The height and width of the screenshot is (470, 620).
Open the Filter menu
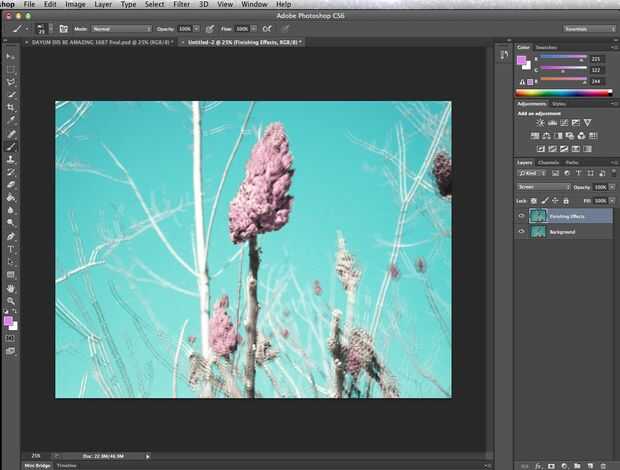(x=181, y=4)
